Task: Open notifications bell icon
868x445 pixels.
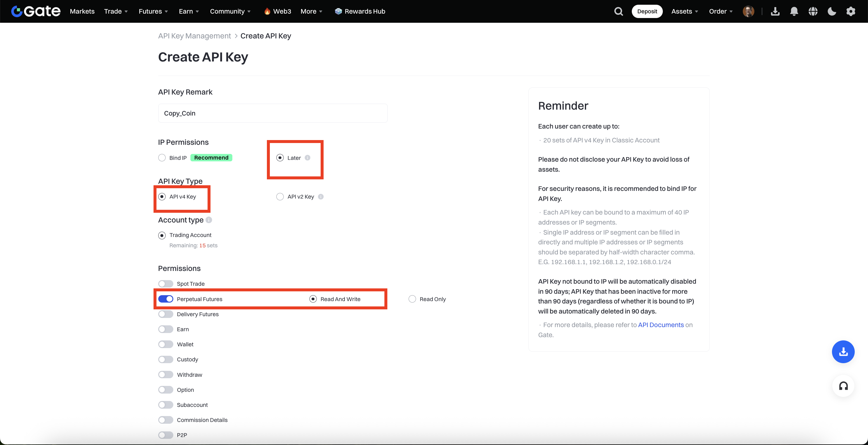Action: (x=794, y=12)
